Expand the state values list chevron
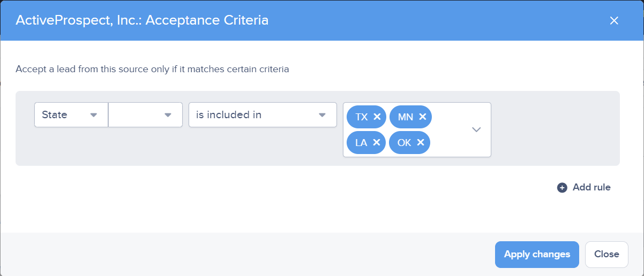The height and width of the screenshot is (276, 644). tap(476, 129)
